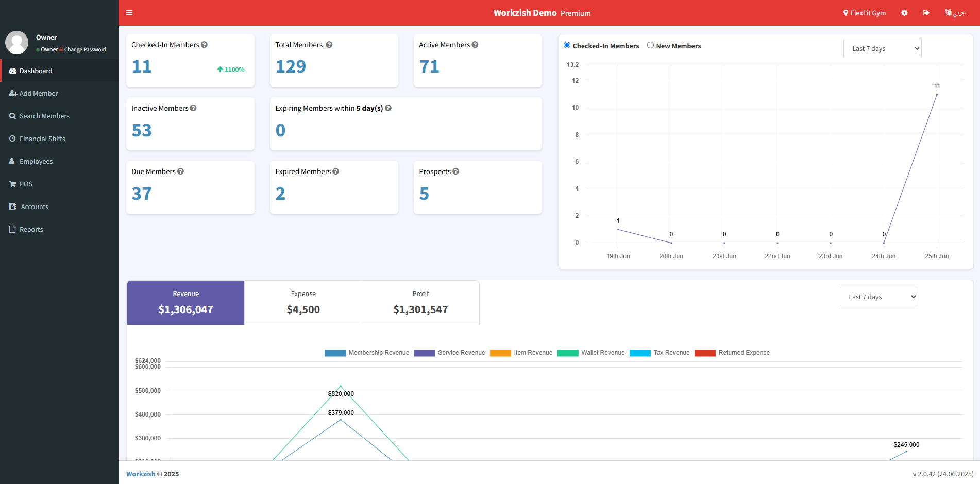Select the New Members radio button
980x484 pixels.
click(x=651, y=45)
